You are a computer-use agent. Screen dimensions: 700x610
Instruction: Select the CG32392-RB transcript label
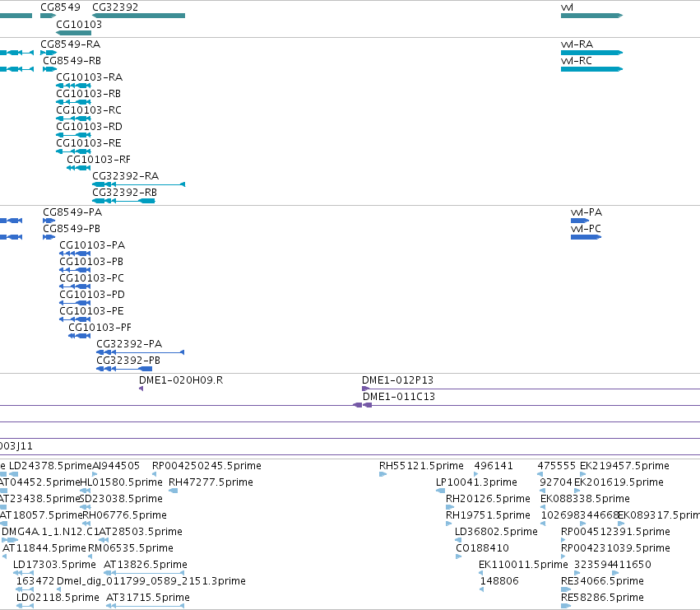(x=124, y=193)
